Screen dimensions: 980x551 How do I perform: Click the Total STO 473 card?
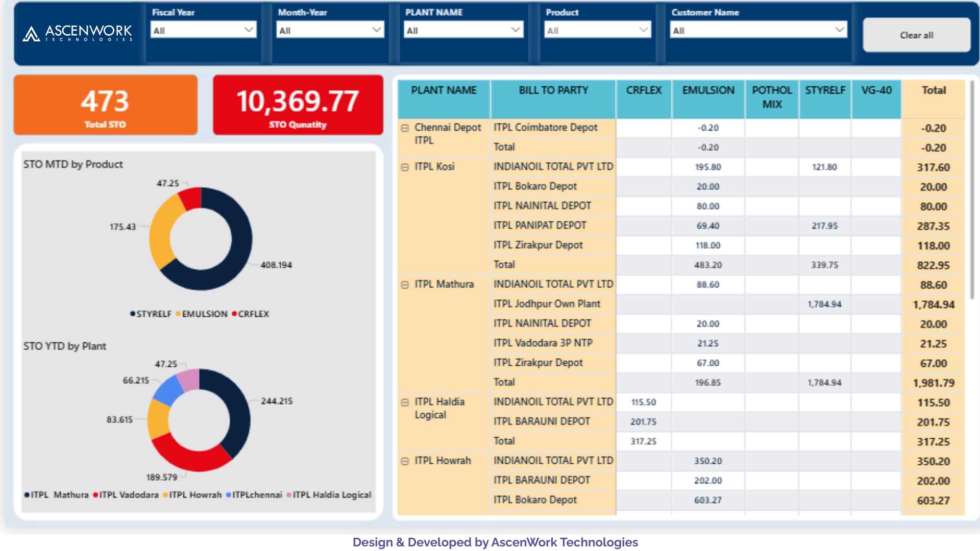click(105, 105)
